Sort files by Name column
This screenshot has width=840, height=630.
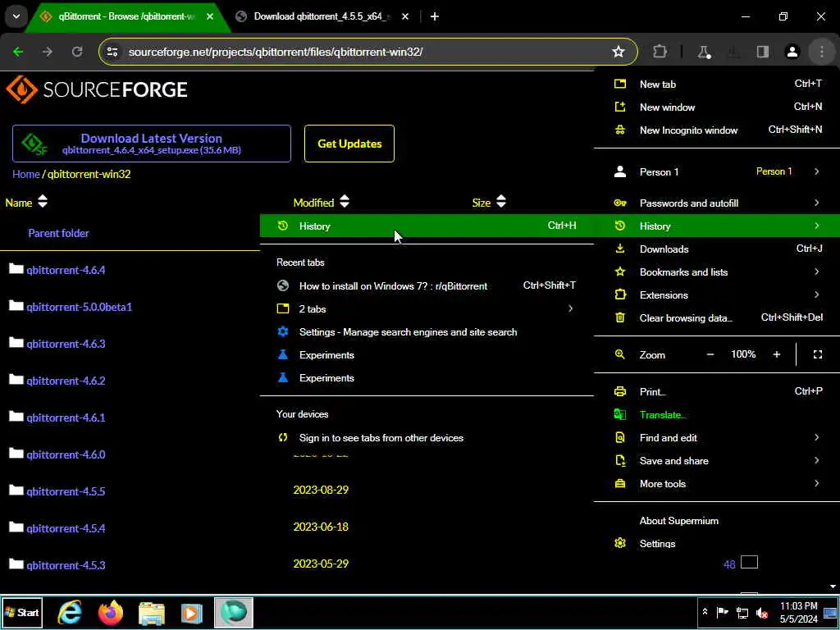pyautogui.click(x=26, y=203)
